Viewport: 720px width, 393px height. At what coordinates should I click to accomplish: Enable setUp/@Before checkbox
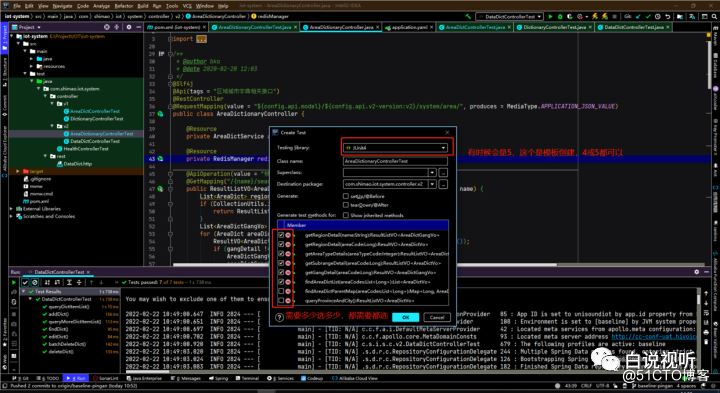(346, 196)
